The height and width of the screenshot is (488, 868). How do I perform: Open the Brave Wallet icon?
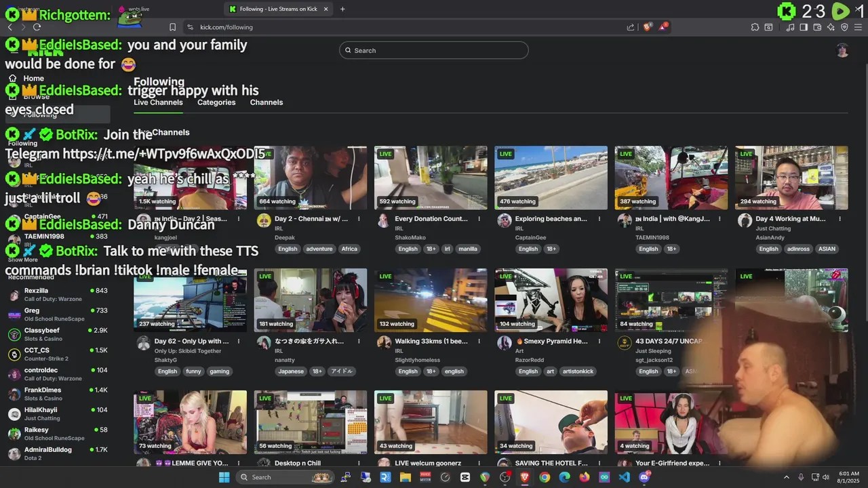tap(817, 27)
